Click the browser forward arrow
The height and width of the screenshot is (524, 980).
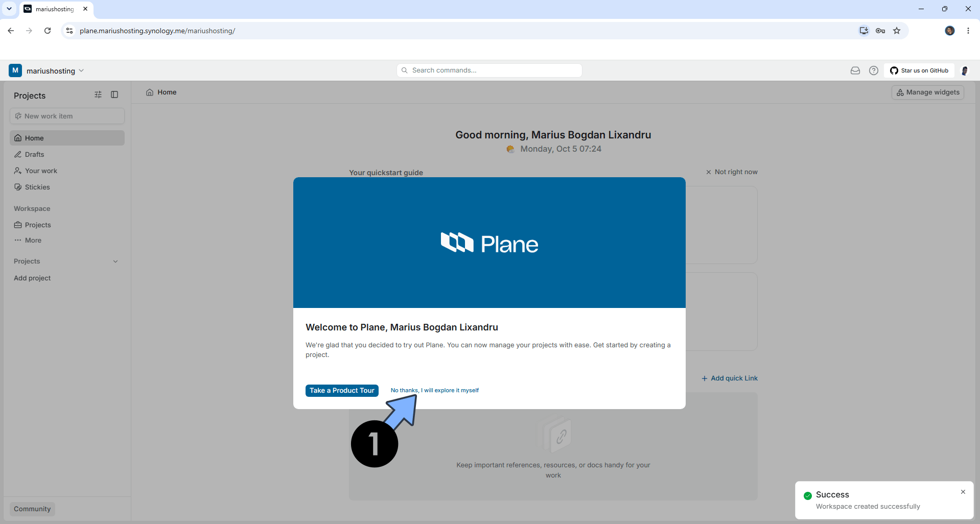click(x=29, y=31)
